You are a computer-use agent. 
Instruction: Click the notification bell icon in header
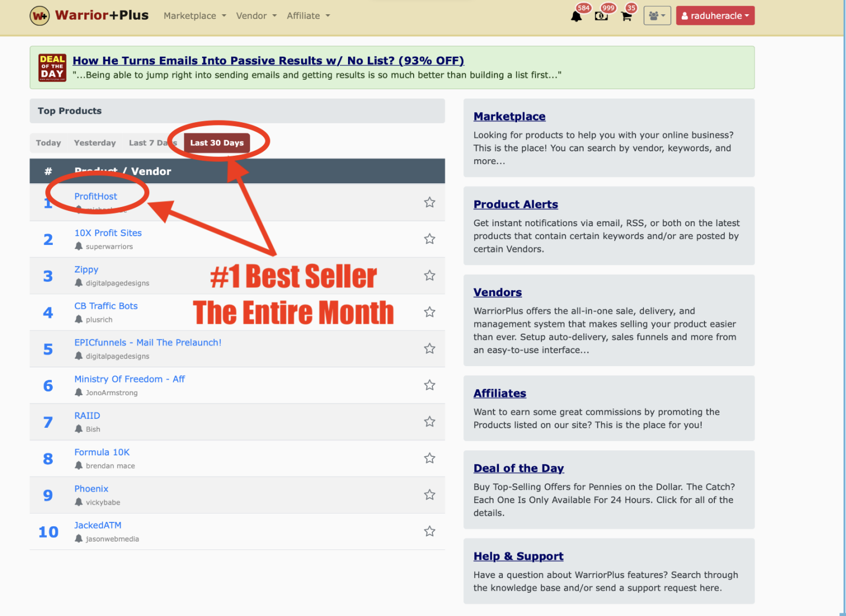[576, 16]
